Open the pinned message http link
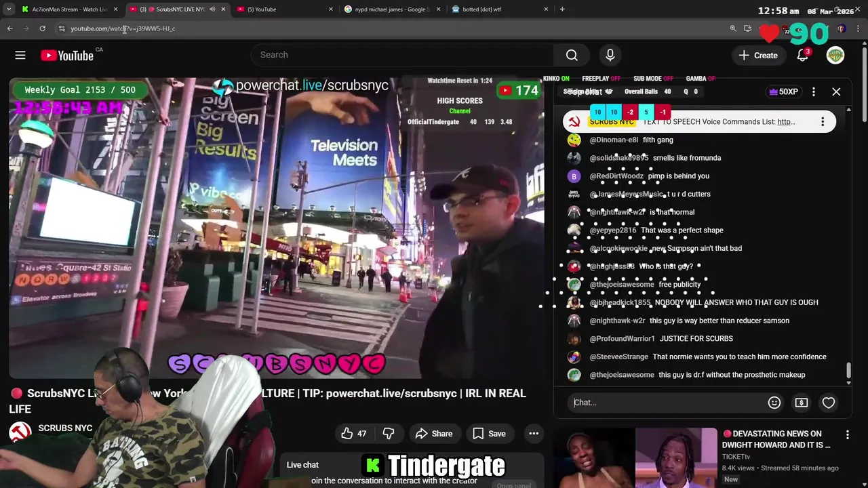Image resolution: width=868 pixels, height=488 pixels. [786, 122]
